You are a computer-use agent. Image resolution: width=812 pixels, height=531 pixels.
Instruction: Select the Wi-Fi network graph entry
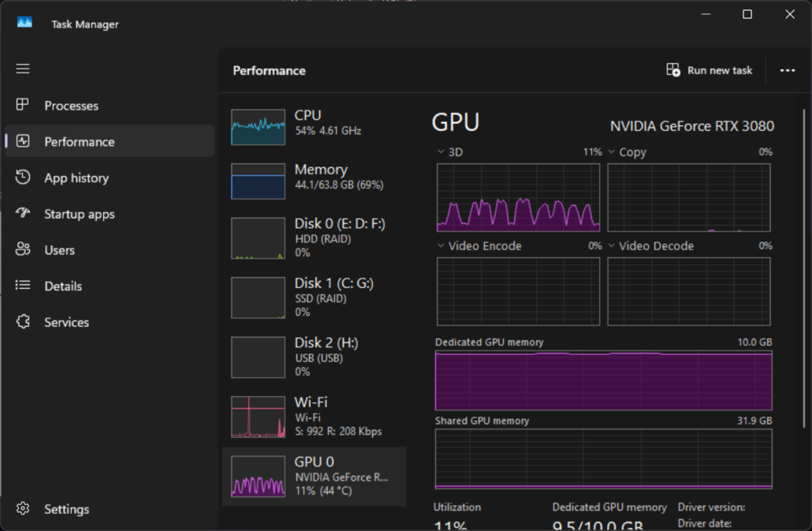tap(314, 417)
